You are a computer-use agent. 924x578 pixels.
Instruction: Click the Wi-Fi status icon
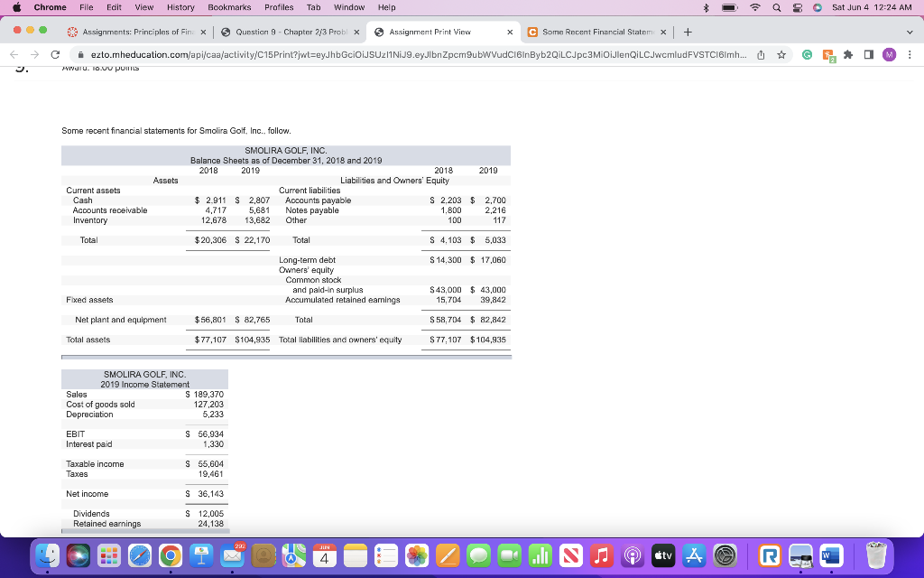(755, 7)
